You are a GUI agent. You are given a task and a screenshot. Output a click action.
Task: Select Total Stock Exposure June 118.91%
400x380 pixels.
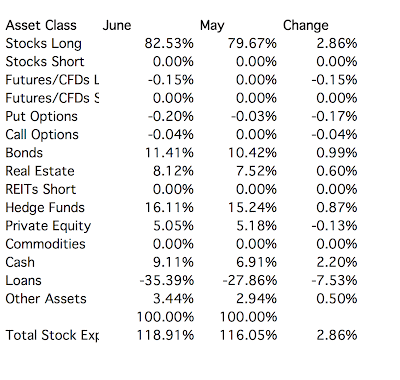[165, 335]
